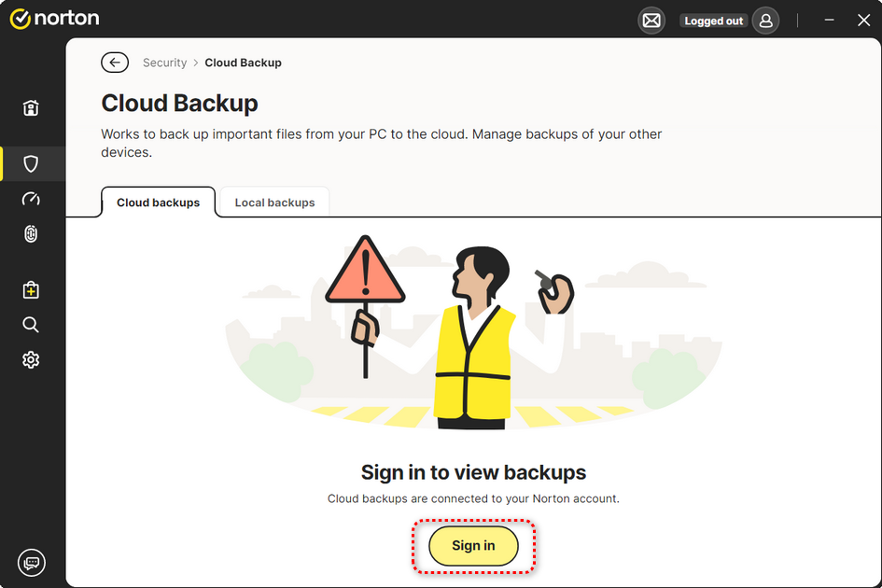Viewport: 882px width, 588px height.
Task: Click the account profile icon
Action: pyautogui.click(x=765, y=21)
